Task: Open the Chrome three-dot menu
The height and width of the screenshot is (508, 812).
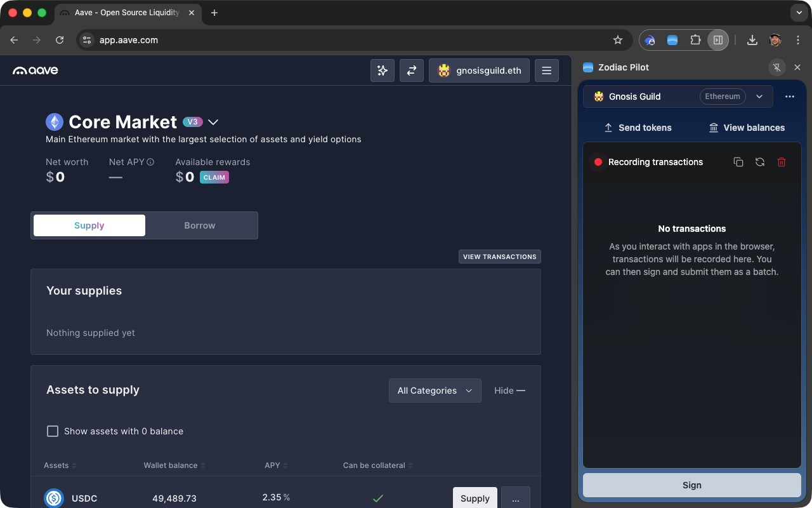Action: [x=798, y=40]
